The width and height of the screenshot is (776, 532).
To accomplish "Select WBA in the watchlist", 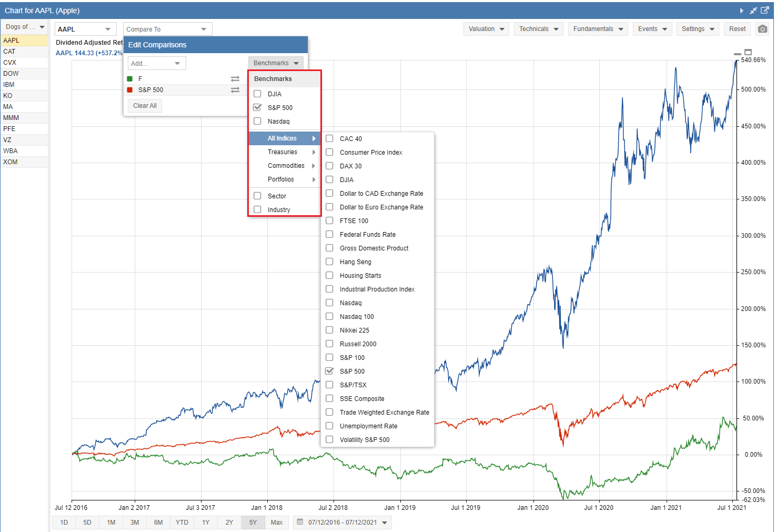I will point(24,151).
